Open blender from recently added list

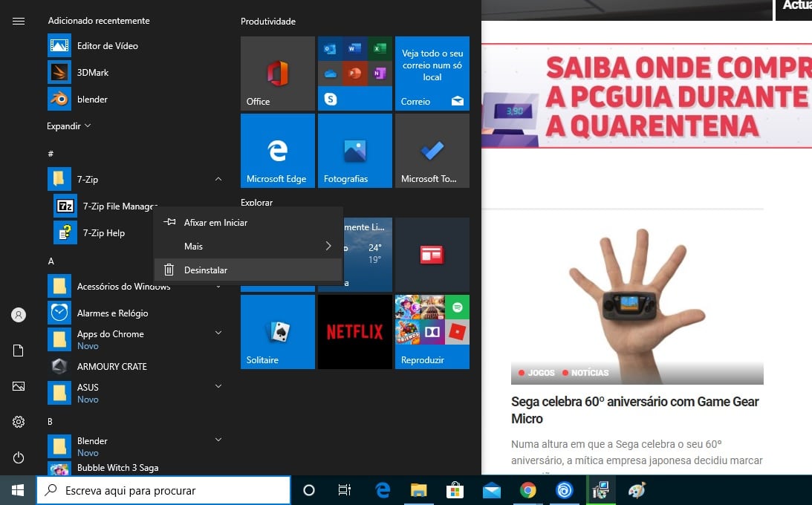134,99
